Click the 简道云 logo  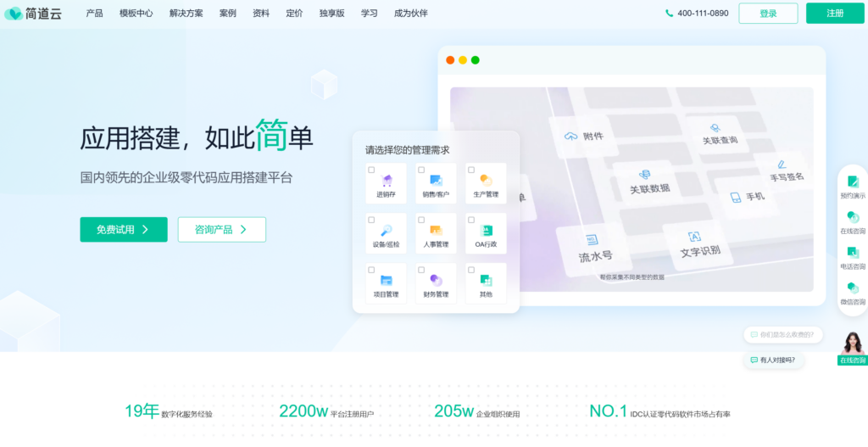[x=33, y=14]
